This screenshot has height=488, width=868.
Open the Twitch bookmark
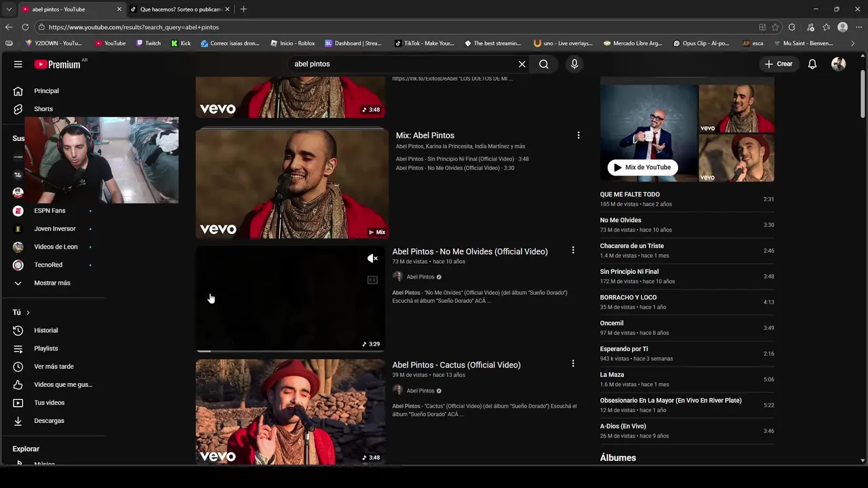(x=149, y=43)
